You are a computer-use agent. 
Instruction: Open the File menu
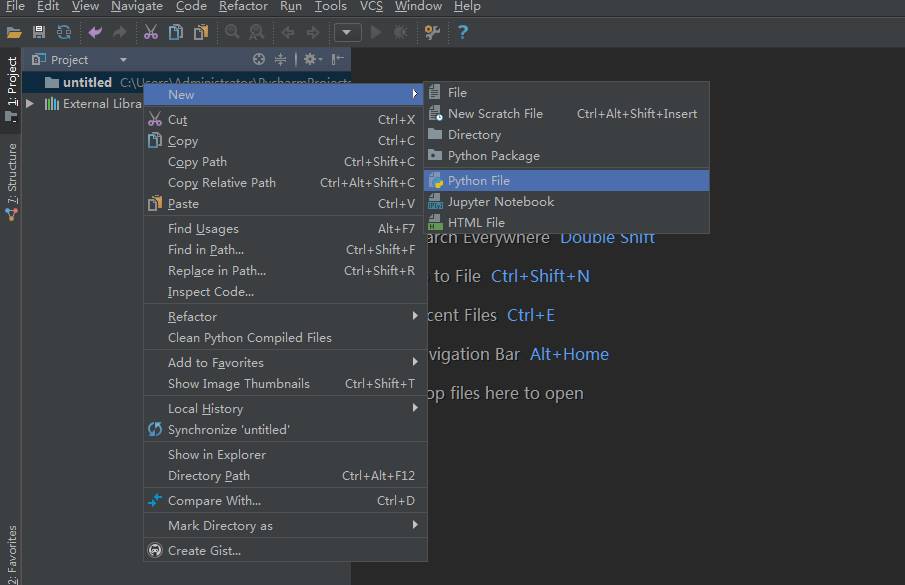[x=14, y=6]
